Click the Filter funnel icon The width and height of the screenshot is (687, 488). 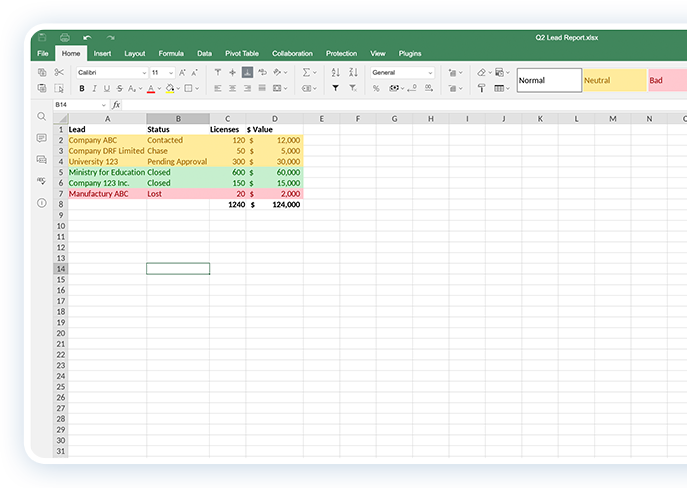tap(335, 88)
